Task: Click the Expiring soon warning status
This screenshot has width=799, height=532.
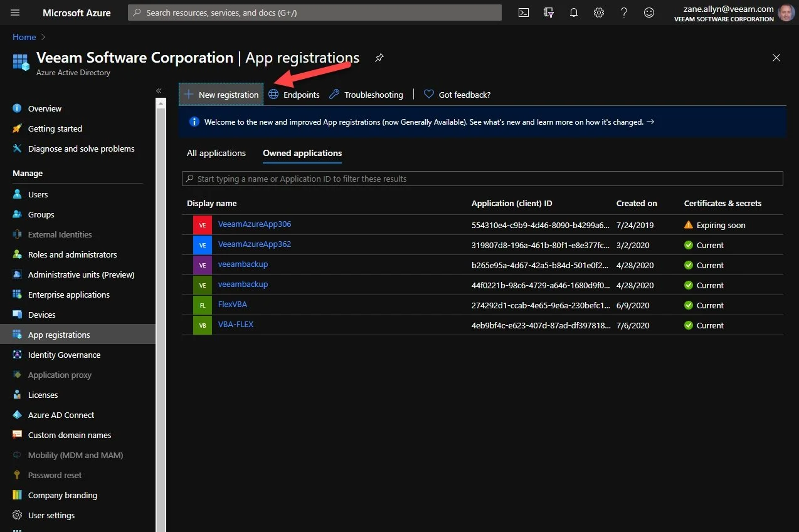Action: point(715,225)
